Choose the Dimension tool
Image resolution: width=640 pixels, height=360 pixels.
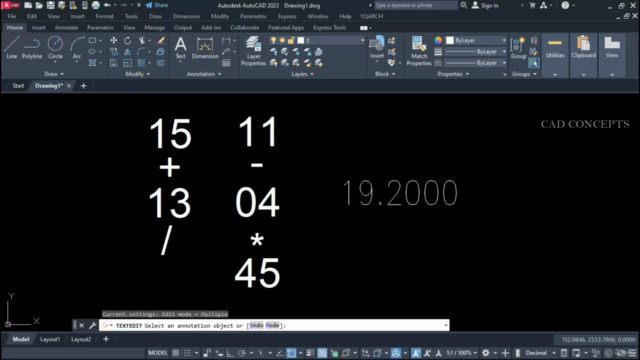click(x=205, y=48)
